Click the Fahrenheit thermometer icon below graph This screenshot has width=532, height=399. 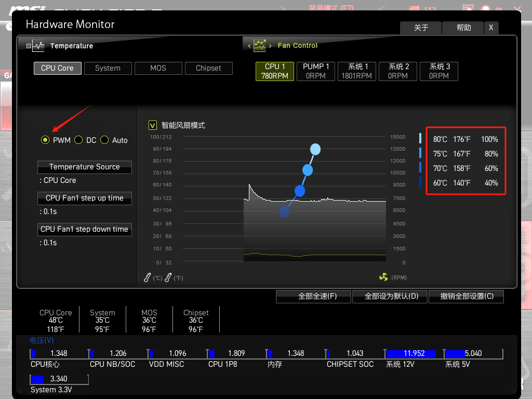click(x=168, y=278)
